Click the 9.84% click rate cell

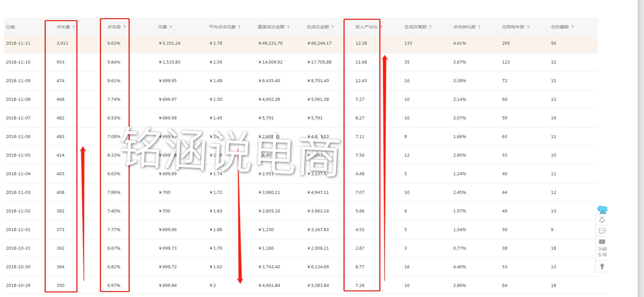click(x=114, y=62)
